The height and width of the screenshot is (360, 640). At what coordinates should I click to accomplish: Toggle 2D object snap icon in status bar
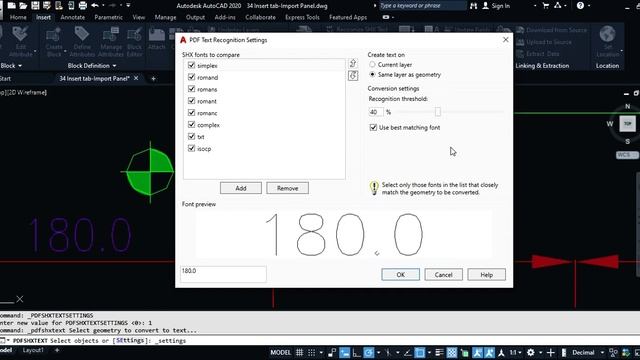[x=420, y=353]
